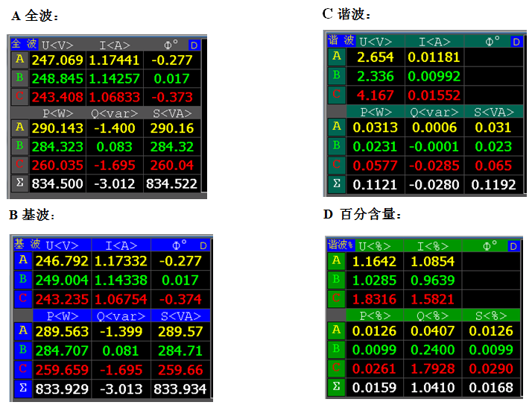The height and width of the screenshot is (405, 532).
Task: Click the phase A current value 1.17441
Action: point(114,60)
